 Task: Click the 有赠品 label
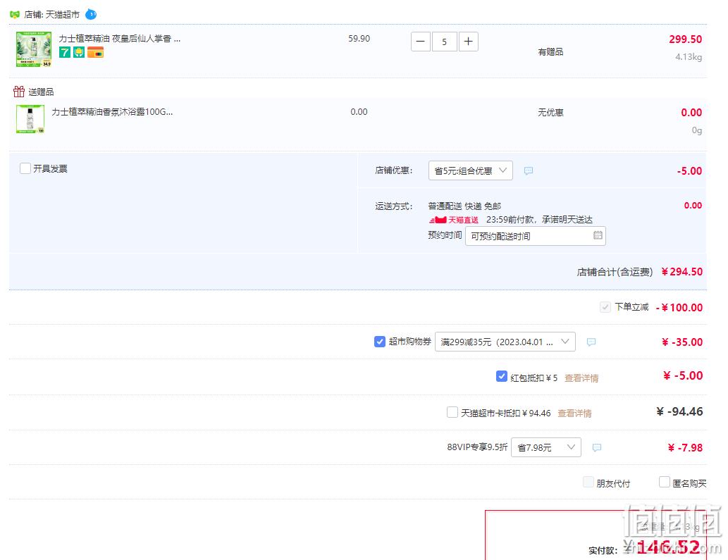pos(550,52)
